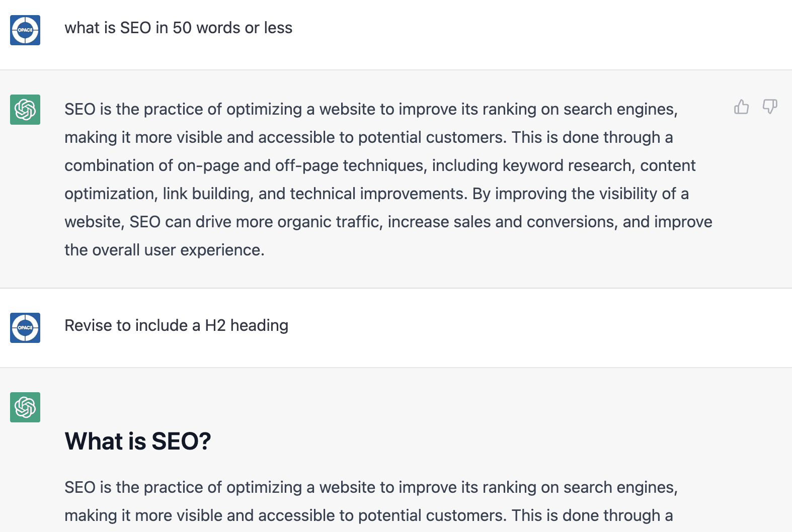Select the prompt 'what is SEO in 50 words or less'
Viewport: 792px width, 532px height.
tap(179, 28)
